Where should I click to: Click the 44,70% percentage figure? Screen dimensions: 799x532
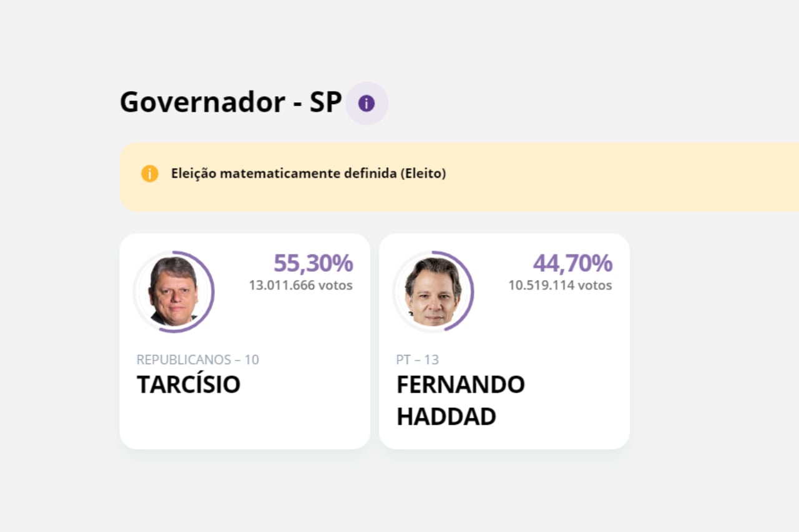[572, 264]
